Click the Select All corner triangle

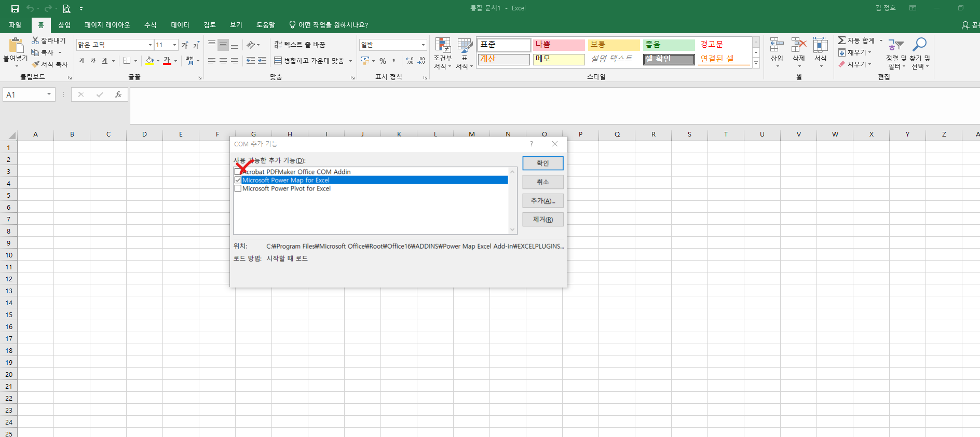(x=11, y=135)
